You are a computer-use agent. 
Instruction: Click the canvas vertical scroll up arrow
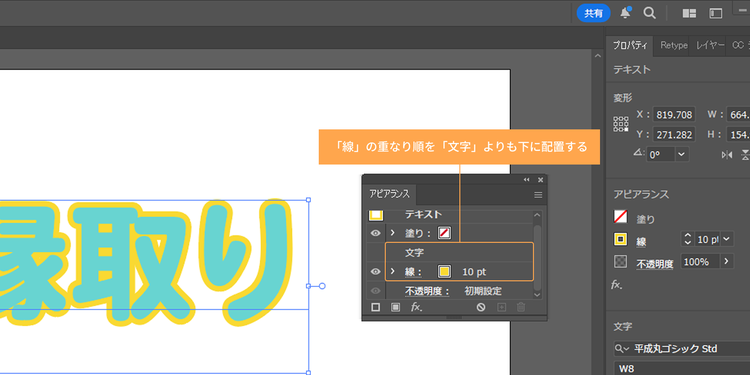[597, 56]
